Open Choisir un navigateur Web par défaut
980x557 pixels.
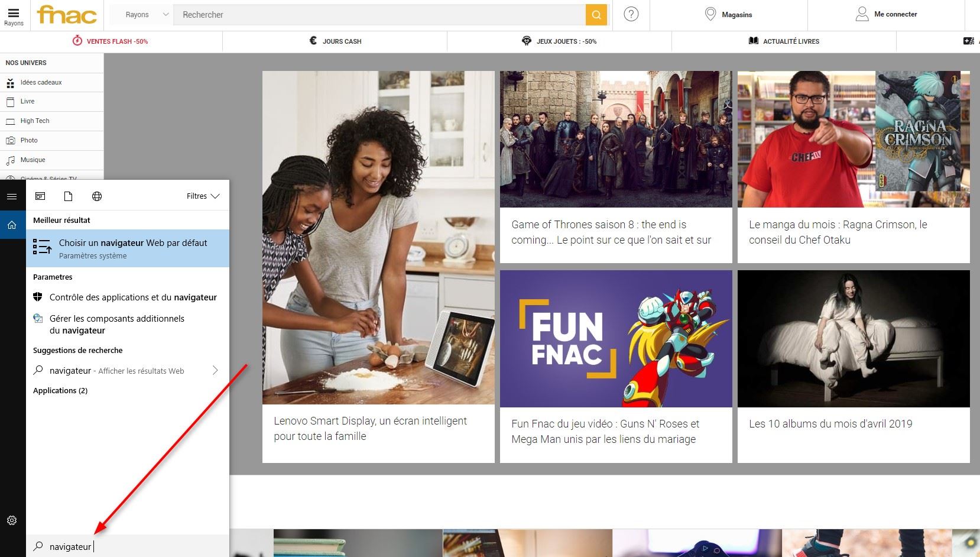(x=128, y=248)
